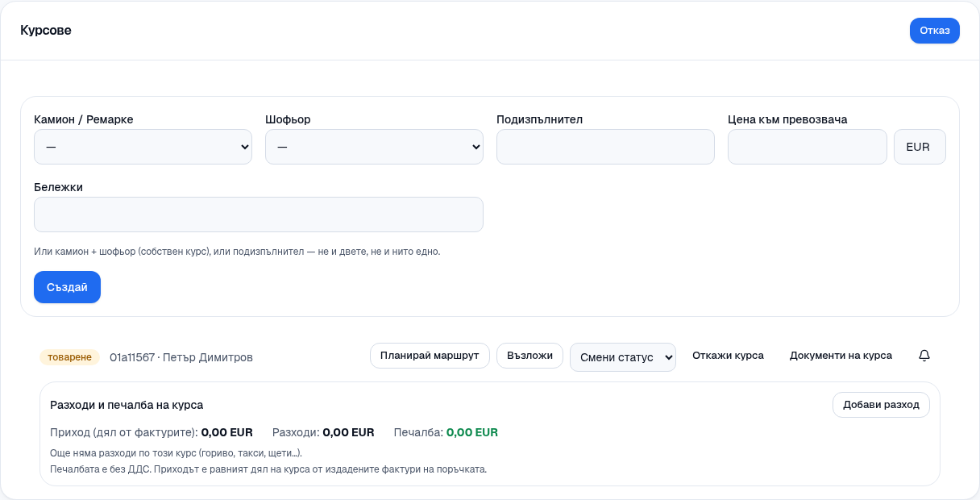980x500 pixels.
Task: Open the Шофьор dropdown
Action: point(374,147)
